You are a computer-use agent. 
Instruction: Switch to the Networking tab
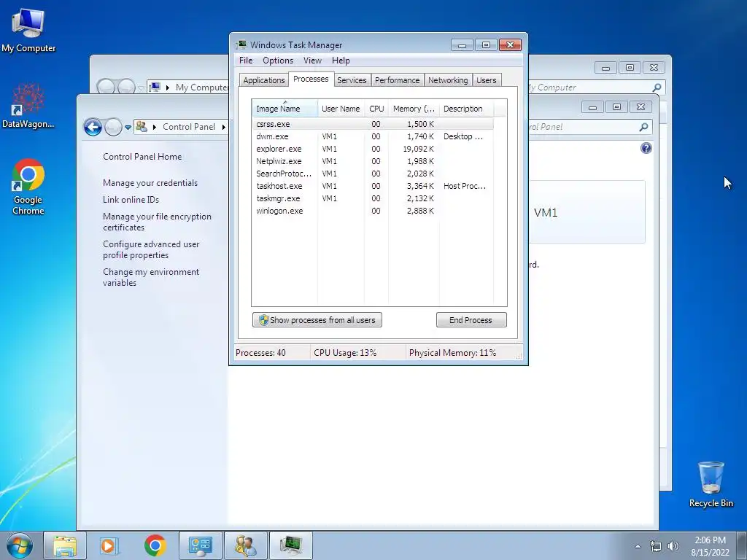[448, 80]
